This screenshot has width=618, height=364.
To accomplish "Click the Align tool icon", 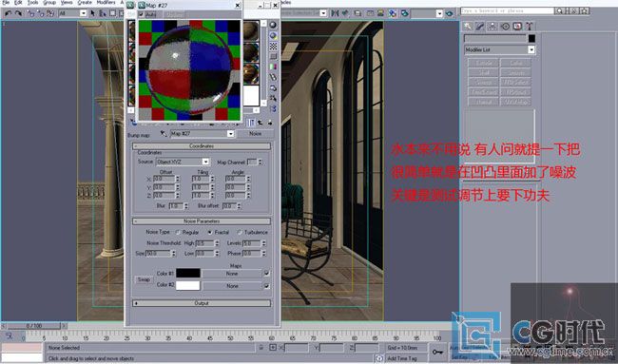I will (345, 13).
